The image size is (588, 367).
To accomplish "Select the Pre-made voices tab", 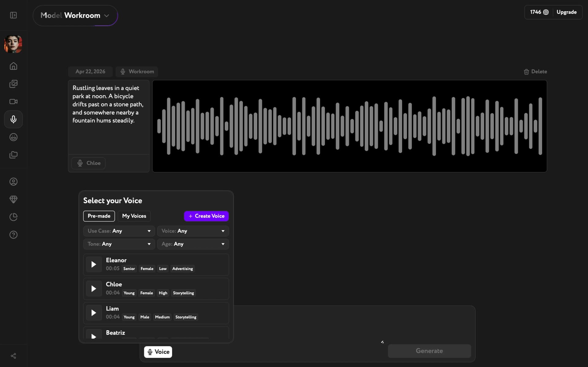I will (99, 216).
